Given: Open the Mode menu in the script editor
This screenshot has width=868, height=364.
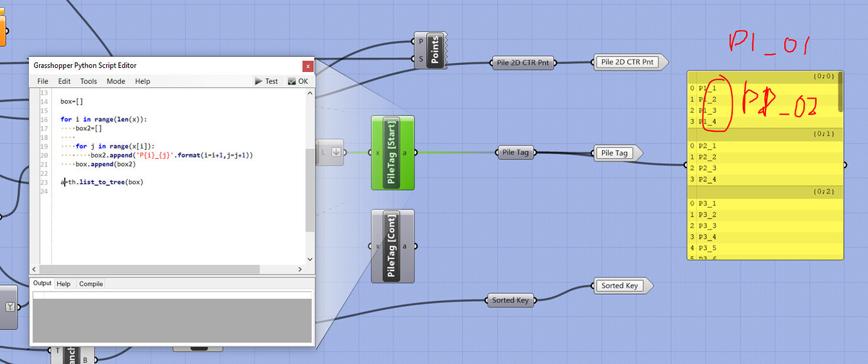Looking at the screenshot, I should 116,81.
